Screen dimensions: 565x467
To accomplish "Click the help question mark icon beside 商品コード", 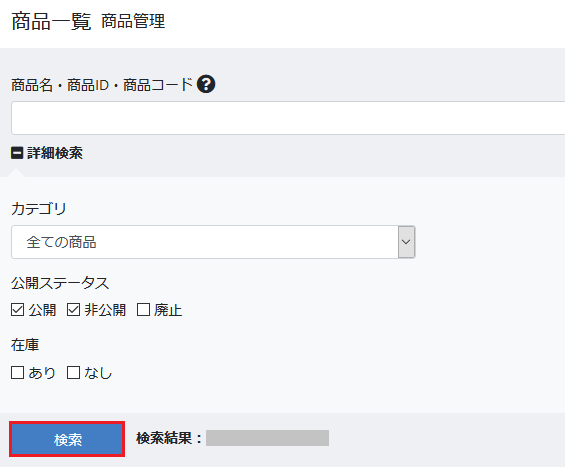I will click(x=206, y=84).
